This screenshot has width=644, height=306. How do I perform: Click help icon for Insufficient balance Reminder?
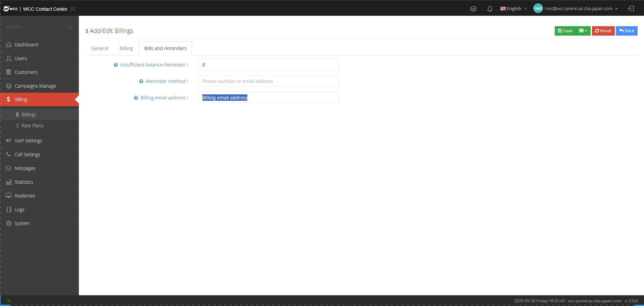tap(116, 65)
